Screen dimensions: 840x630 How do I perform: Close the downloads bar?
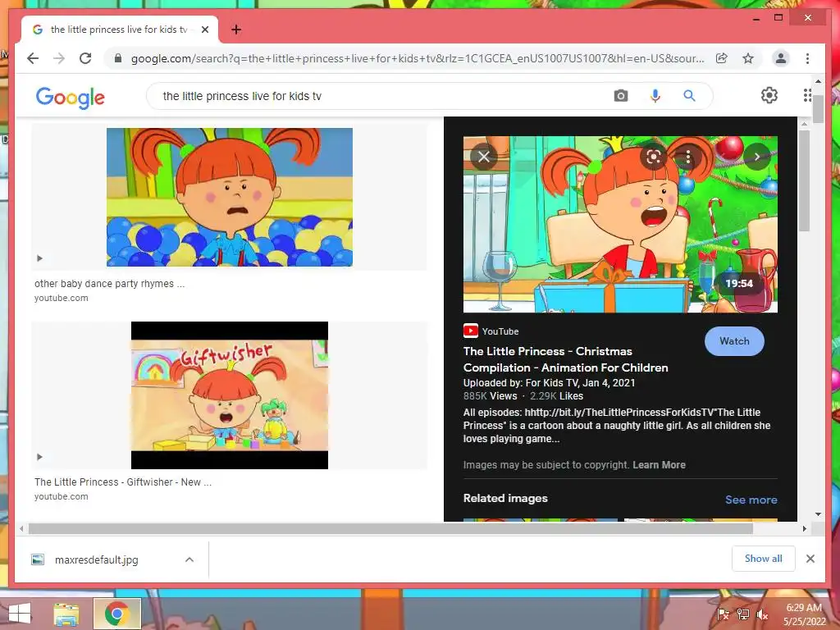(x=810, y=559)
